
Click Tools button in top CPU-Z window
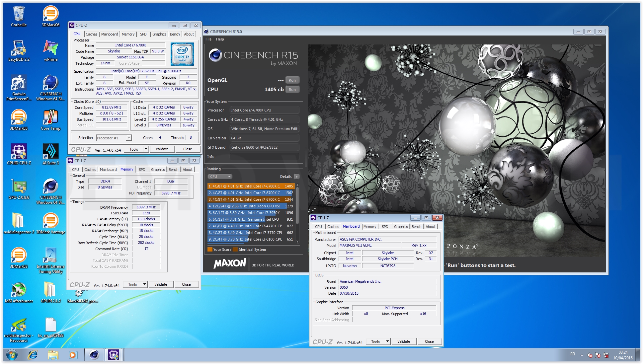pos(134,149)
